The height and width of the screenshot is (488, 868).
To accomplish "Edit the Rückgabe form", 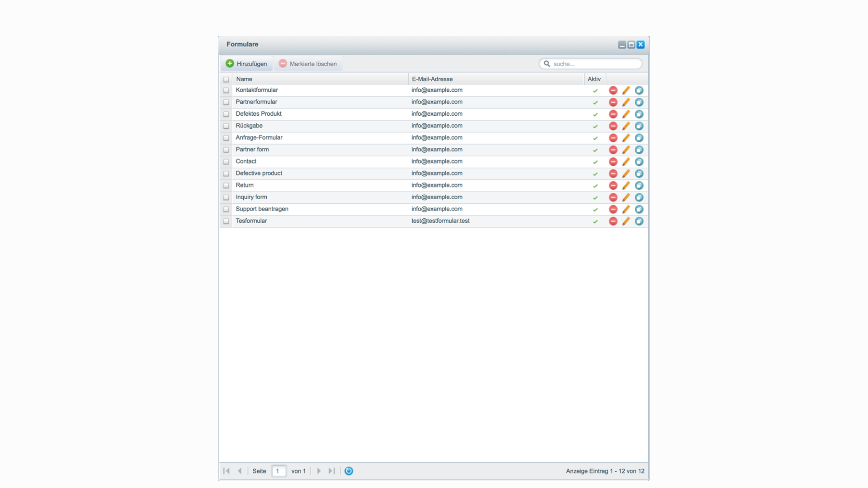I will click(626, 126).
